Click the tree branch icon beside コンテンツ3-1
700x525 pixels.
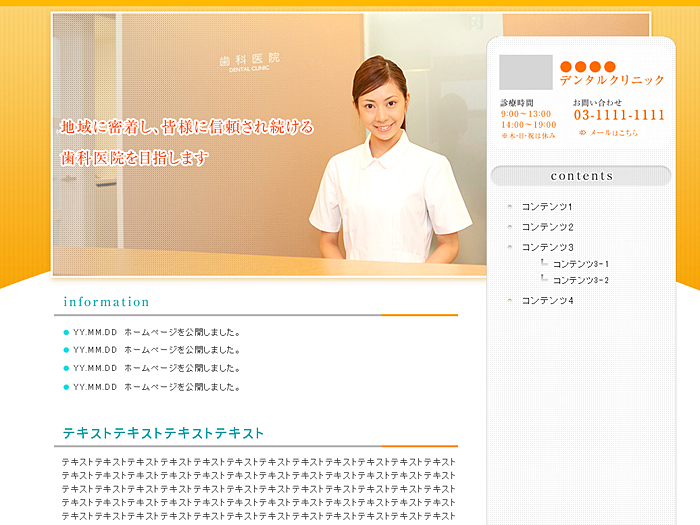544,262
